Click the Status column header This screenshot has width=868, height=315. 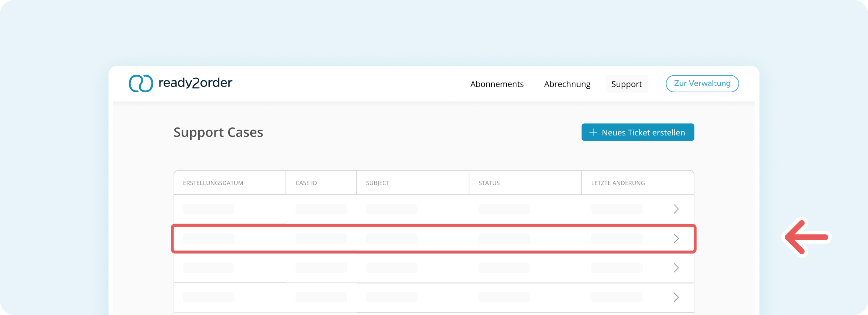pos(489,183)
